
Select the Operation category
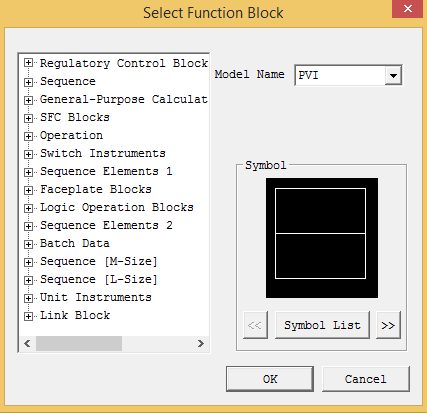coord(71,135)
